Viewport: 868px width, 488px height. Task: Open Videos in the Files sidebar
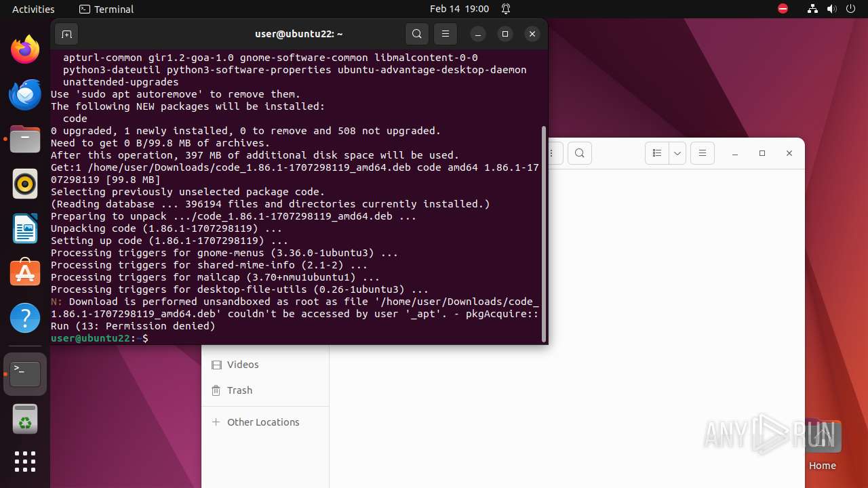265,365
